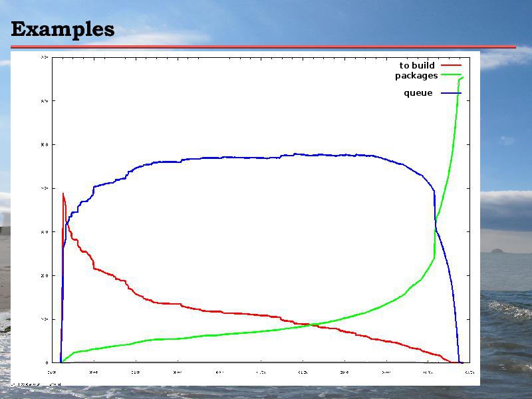Click the y-axis zero label at bottom left
Viewport: 532px width, 399px height.
point(46,362)
